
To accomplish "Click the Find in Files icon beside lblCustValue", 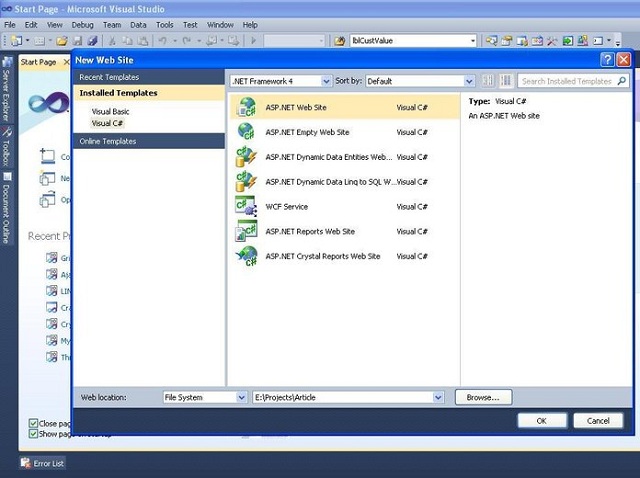I will pyautogui.click(x=339, y=40).
